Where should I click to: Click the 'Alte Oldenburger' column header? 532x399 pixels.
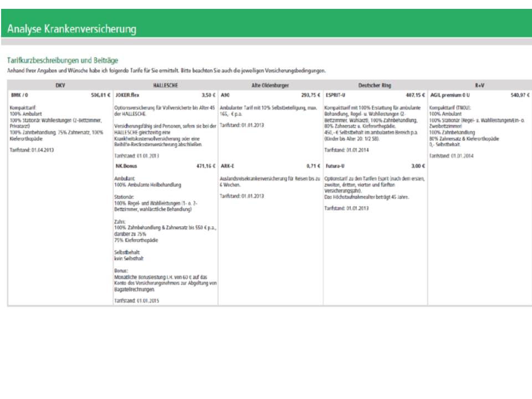tap(270, 85)
